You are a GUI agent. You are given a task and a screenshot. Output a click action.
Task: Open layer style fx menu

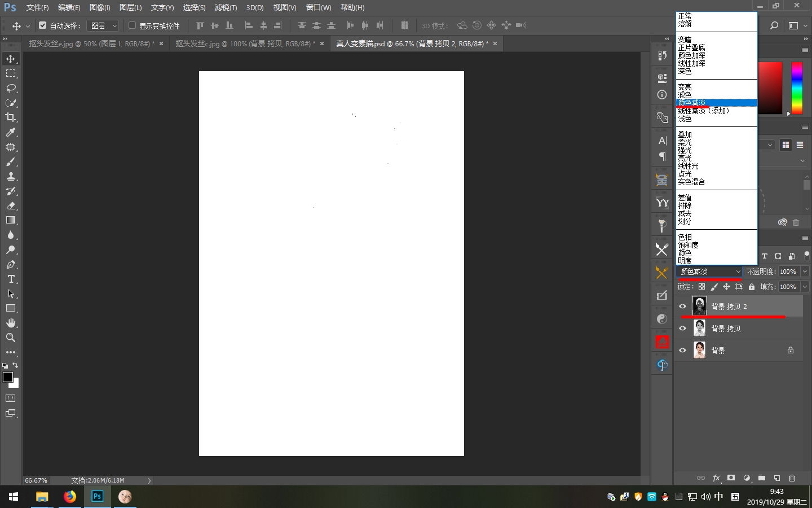(x=716, y=478)
